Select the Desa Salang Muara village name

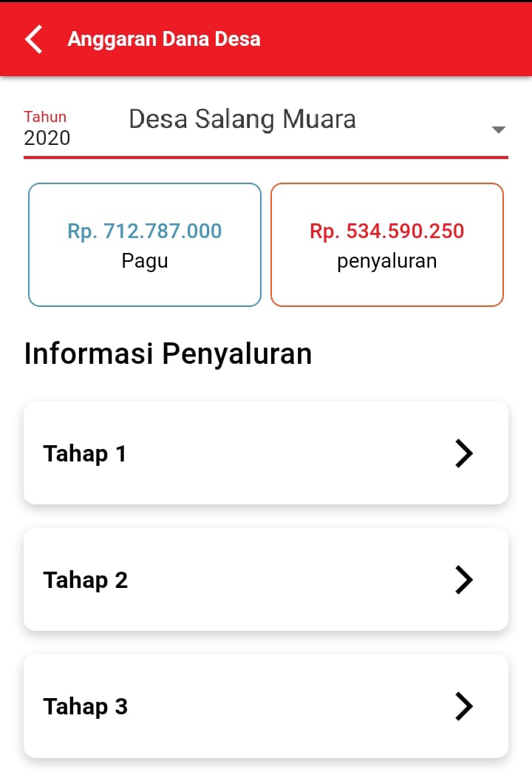pos(242,119)
